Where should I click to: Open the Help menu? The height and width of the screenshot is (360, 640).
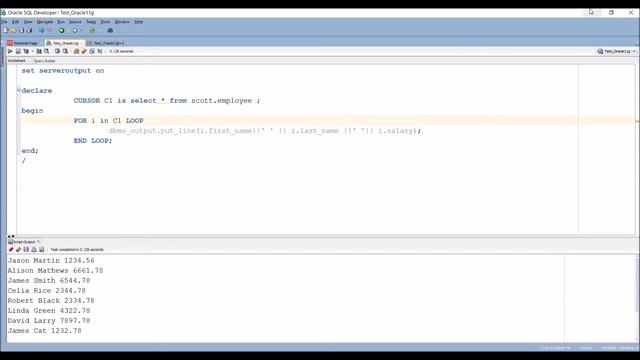click(139, 22)
